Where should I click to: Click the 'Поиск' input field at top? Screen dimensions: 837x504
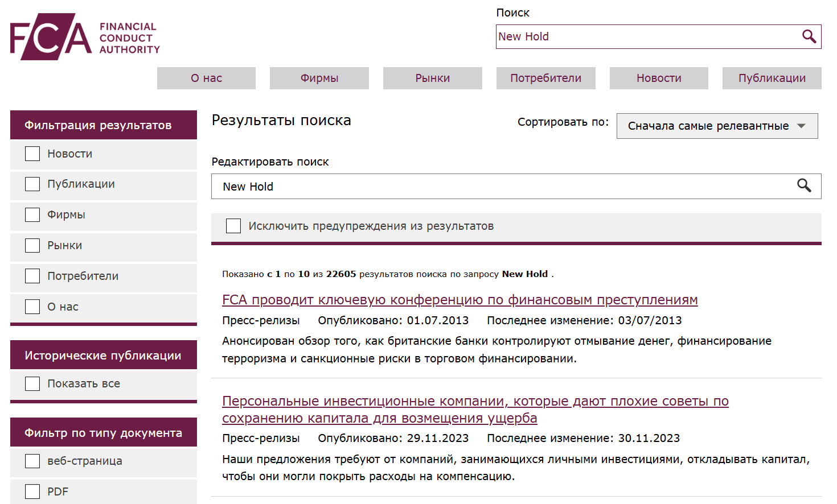(626, 36)
